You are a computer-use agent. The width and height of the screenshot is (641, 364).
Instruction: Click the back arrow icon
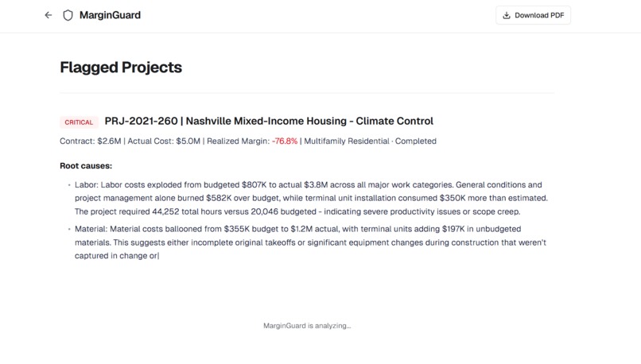pos(49,15)
